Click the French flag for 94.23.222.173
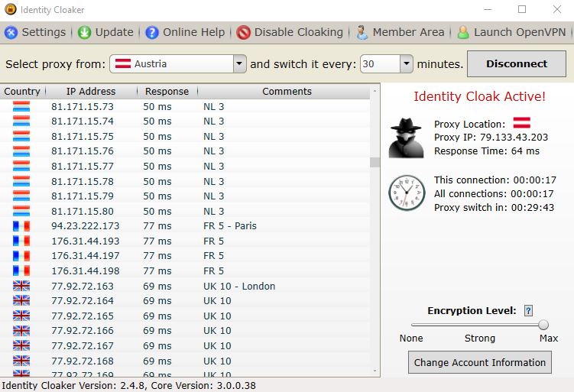Screen dimensions: 574x392 [x=21, y=226]
